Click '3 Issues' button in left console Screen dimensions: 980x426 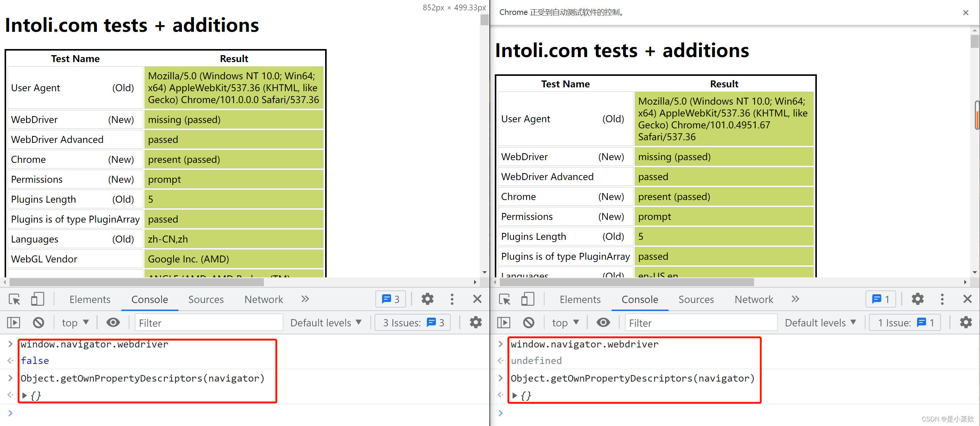tap(413, 323)
